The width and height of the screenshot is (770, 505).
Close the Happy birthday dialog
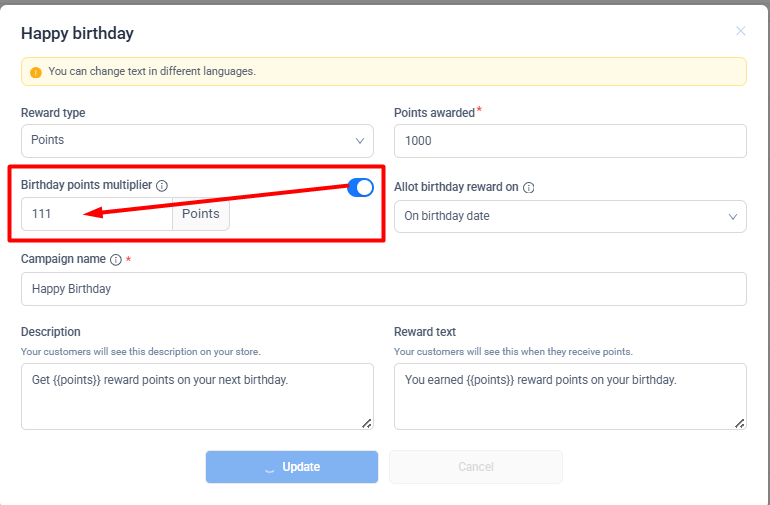pyautogui.click(x=741, y=31)
